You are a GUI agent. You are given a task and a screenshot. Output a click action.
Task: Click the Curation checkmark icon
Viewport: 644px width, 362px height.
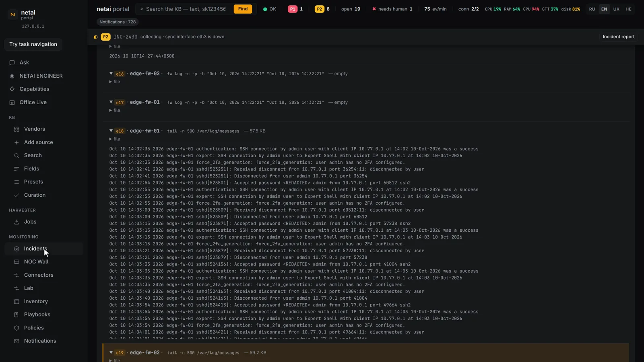click(17, 195)
